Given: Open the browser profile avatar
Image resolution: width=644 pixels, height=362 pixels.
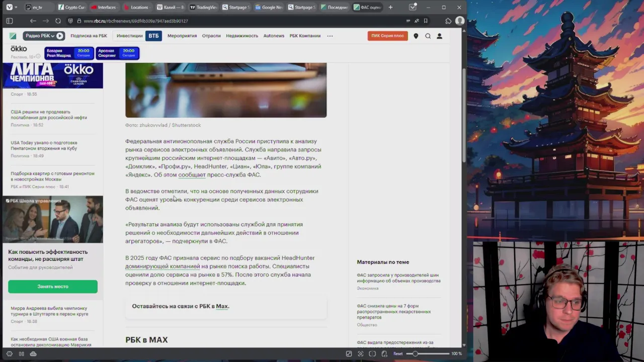Looking at the screenshot, I should click(x=459, y=21).
